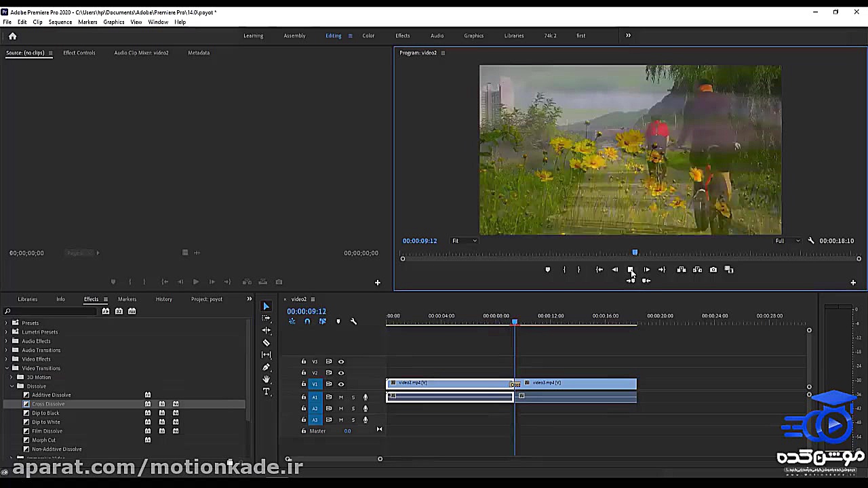Filter effects by Accelerated Effects badge
Viewport: 868px width, 488px height.
click(106, 311)
